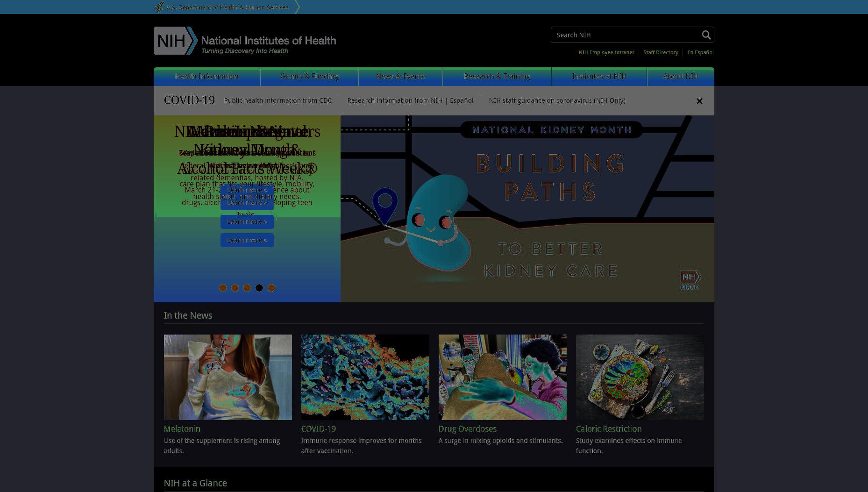Click the Caloric Restriction headline link
The width and height of the screenshot is (868, 492).
(609, 428)
